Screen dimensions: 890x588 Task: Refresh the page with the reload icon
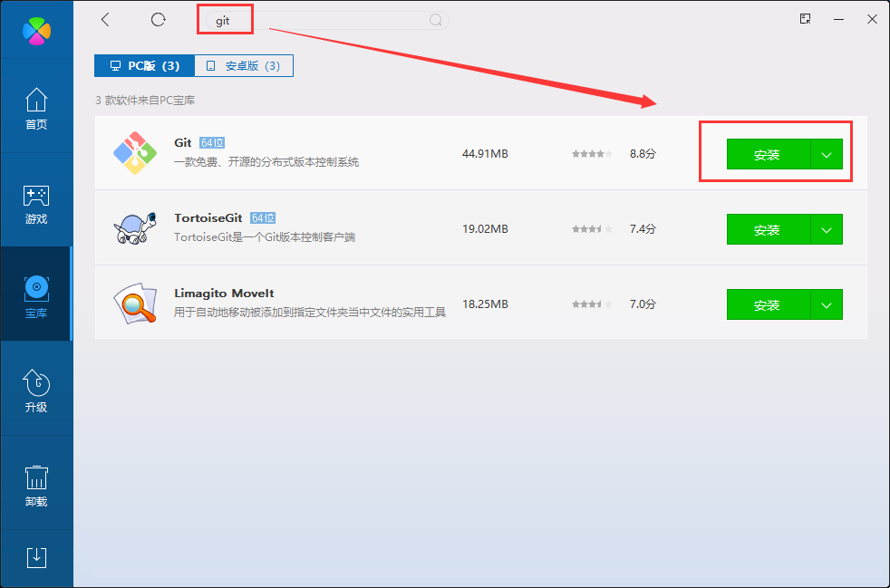pos(158,20)
